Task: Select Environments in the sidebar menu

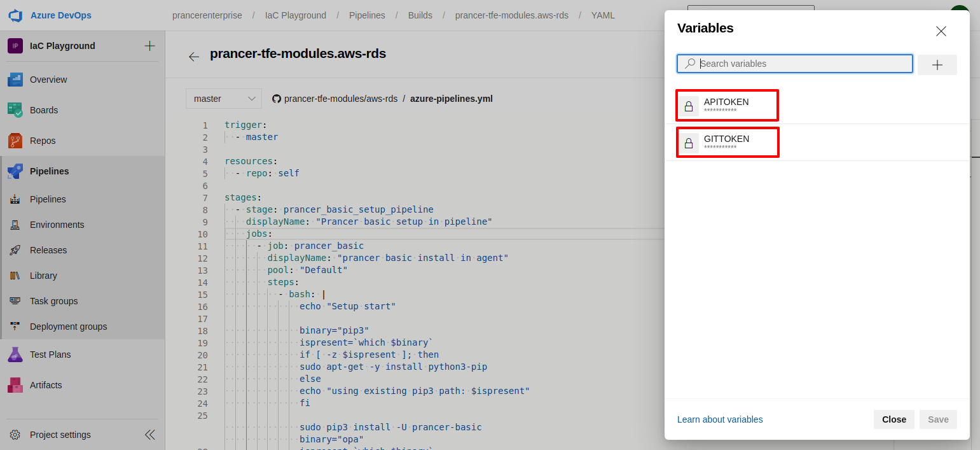Action: click(x=57, y=225)
